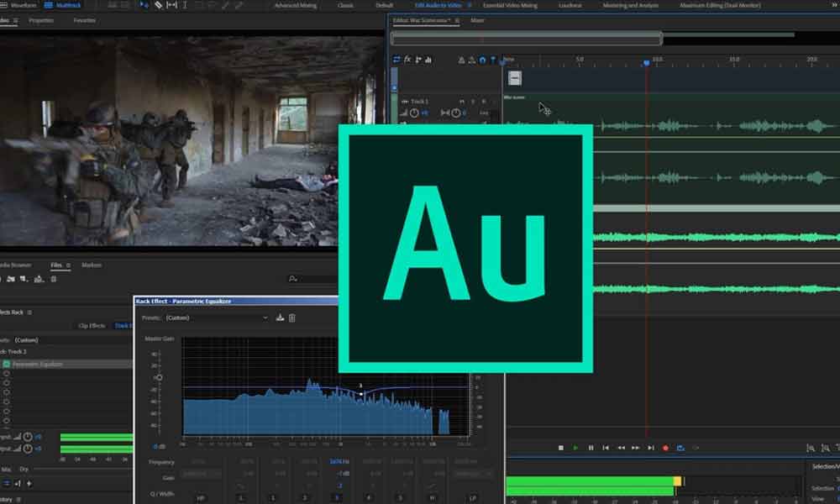Image resolution: width=840 pixels, height=504 pixels.
Task: Toggle power on the Parametric Equalizer rack slot
Action: coord(6,364)
